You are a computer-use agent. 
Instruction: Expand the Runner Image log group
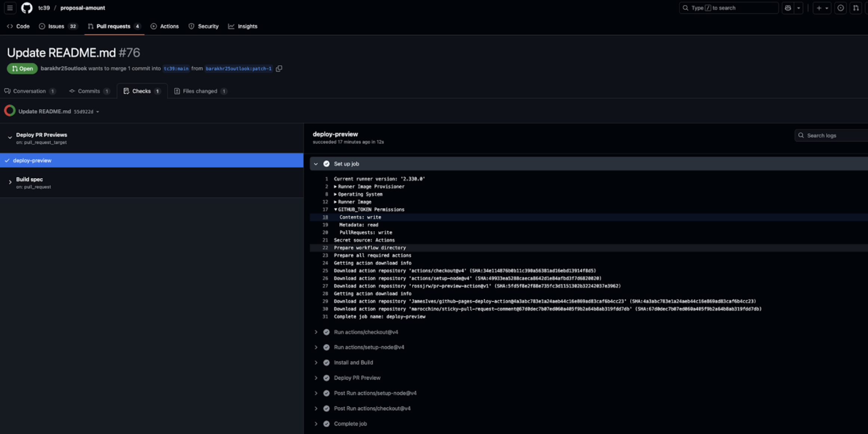335,202
